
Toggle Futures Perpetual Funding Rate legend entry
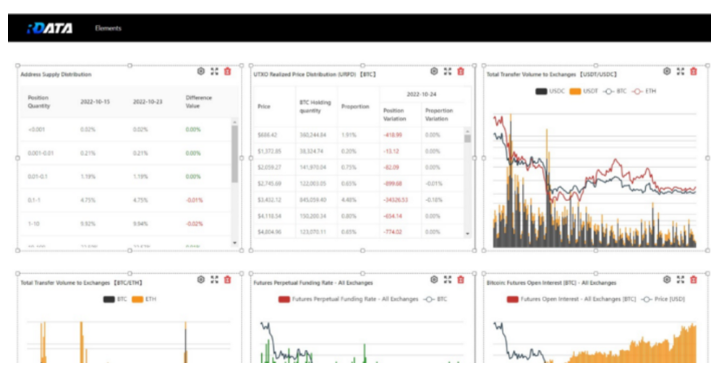click(348, 299)
